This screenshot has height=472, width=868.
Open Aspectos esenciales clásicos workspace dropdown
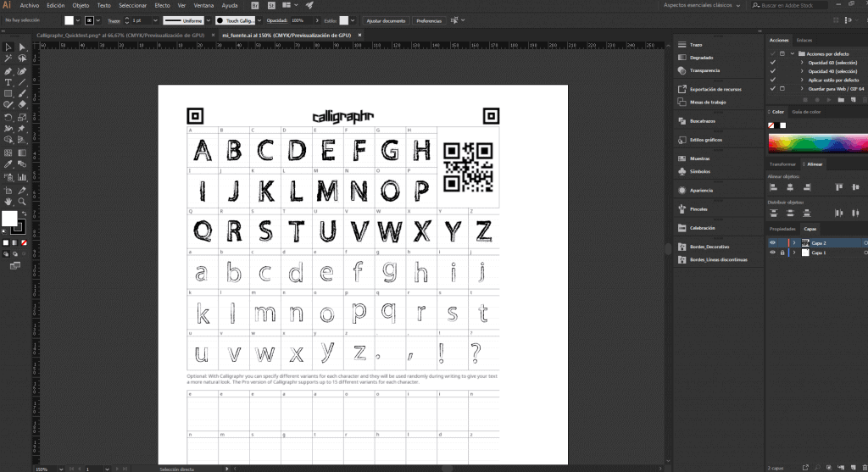[702, 6]
